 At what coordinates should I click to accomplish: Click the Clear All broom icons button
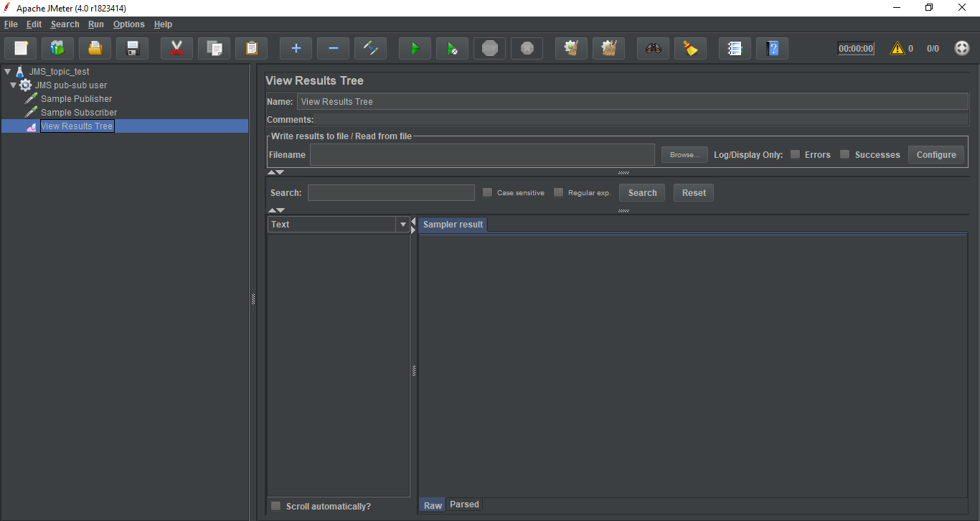(608, 49)
